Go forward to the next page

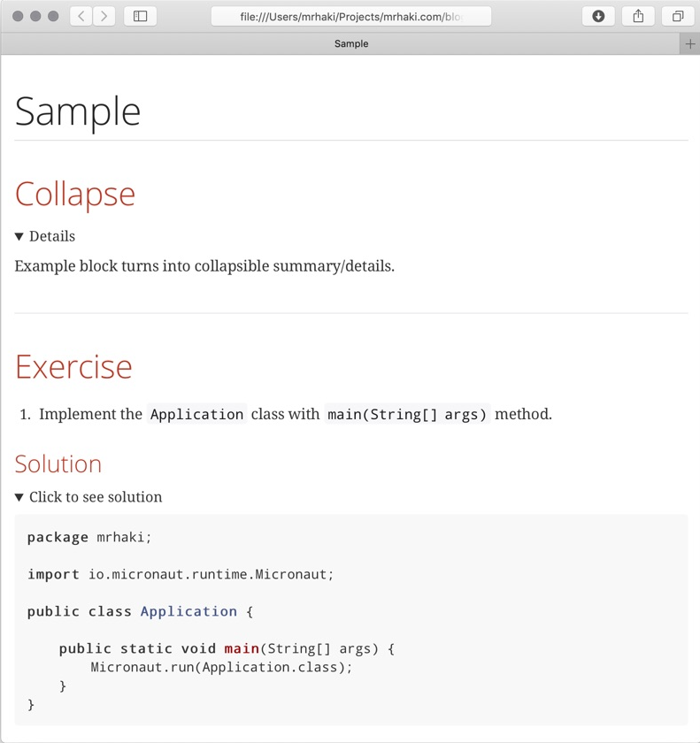click(x=104, y=16)
